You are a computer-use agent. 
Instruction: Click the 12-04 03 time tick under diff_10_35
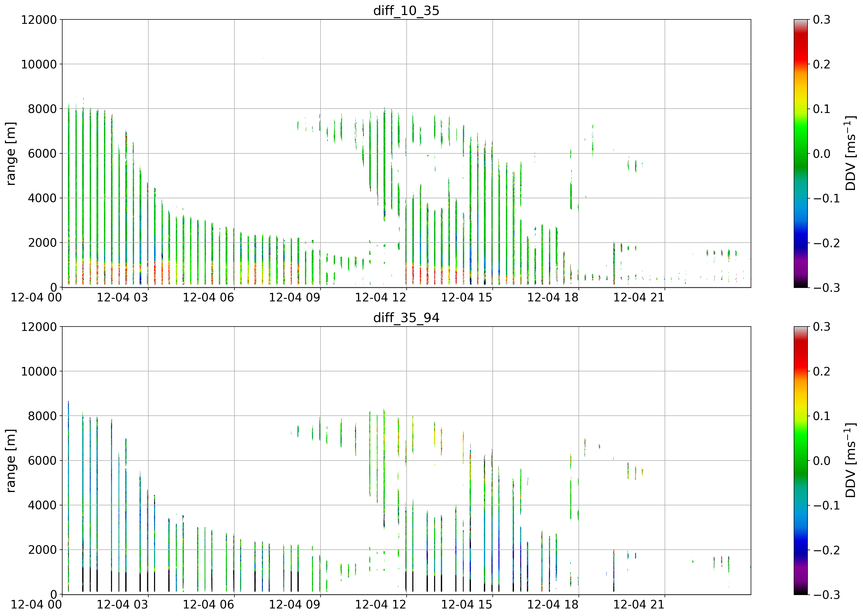point(122,298)
